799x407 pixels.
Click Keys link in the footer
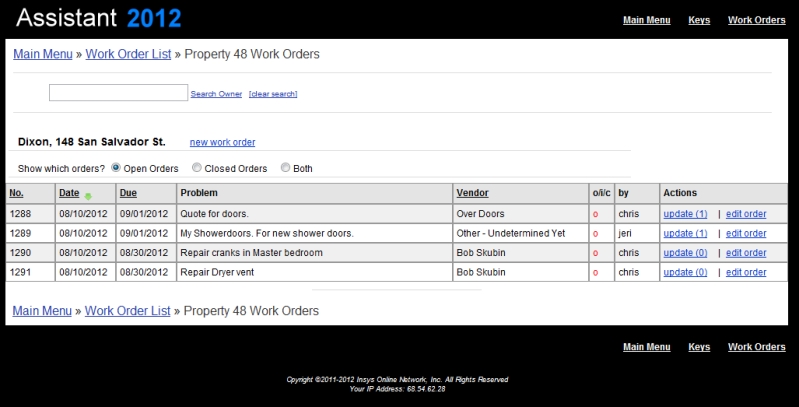pyautogui.click(x=699, y=347)
